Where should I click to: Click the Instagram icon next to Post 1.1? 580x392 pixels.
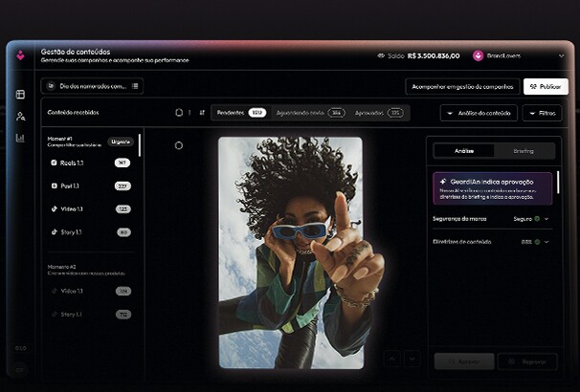click(x=54, y=185)
